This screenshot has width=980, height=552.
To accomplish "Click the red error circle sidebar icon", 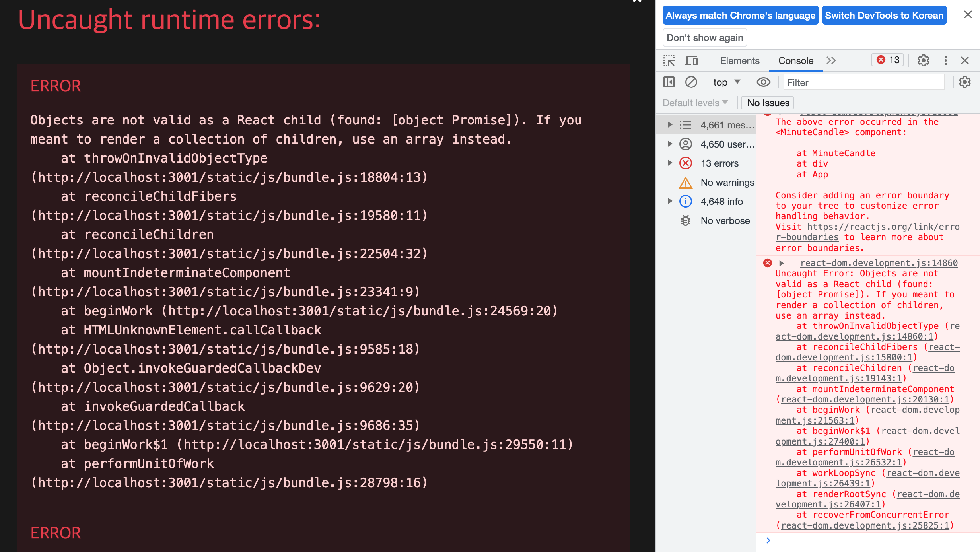I will point(686,163).
